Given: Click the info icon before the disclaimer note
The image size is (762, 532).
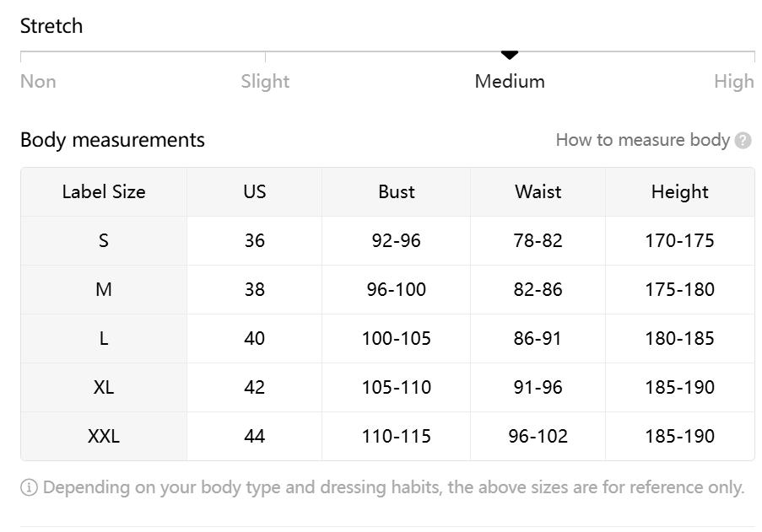Looking at the screenshot, I should coord(30,487).
